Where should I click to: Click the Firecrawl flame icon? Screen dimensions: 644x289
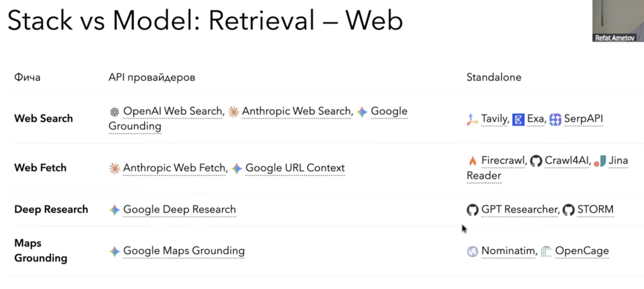click(472, 161)
